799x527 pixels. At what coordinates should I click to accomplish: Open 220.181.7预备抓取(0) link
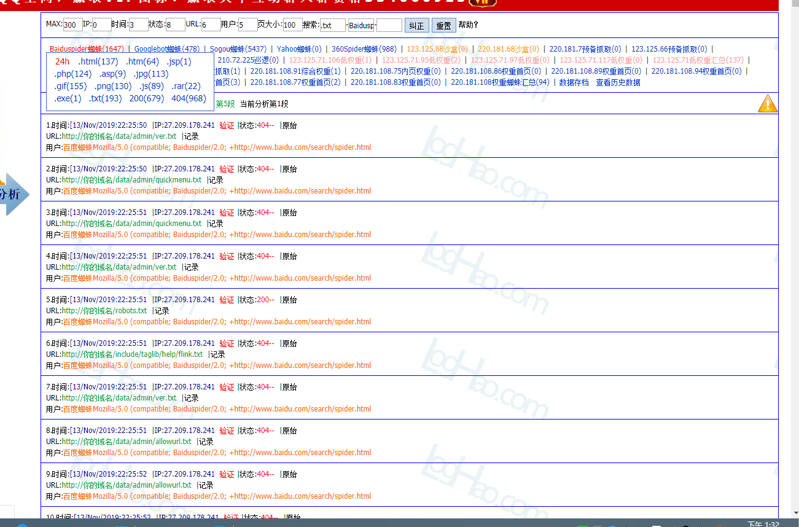tap(585, 49)
